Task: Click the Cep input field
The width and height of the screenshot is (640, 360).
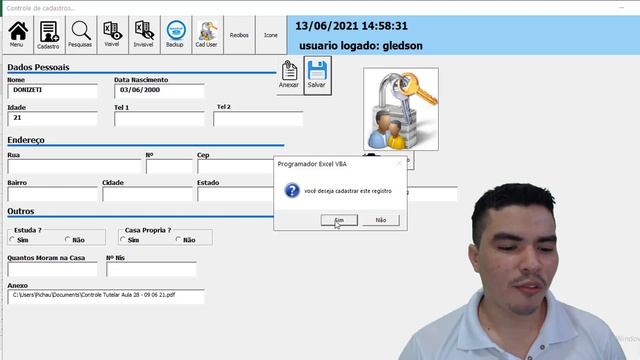Action: click(x=236, y=166)
